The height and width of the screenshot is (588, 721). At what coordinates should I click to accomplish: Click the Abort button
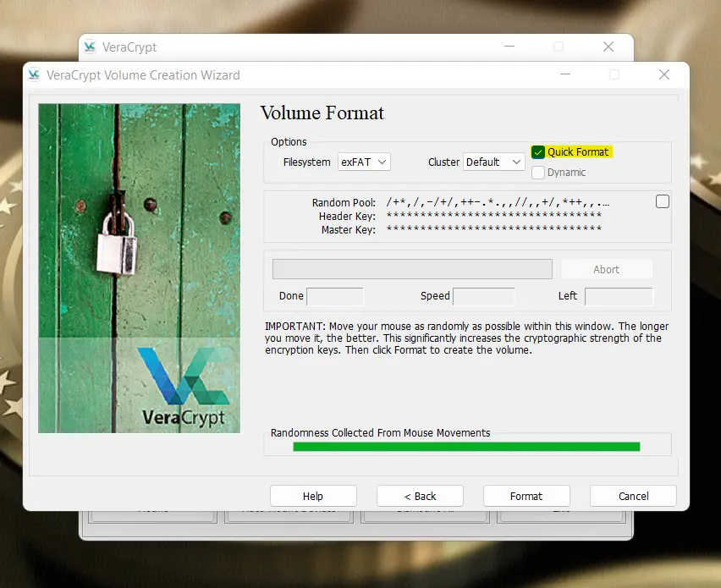coord(607,269)
